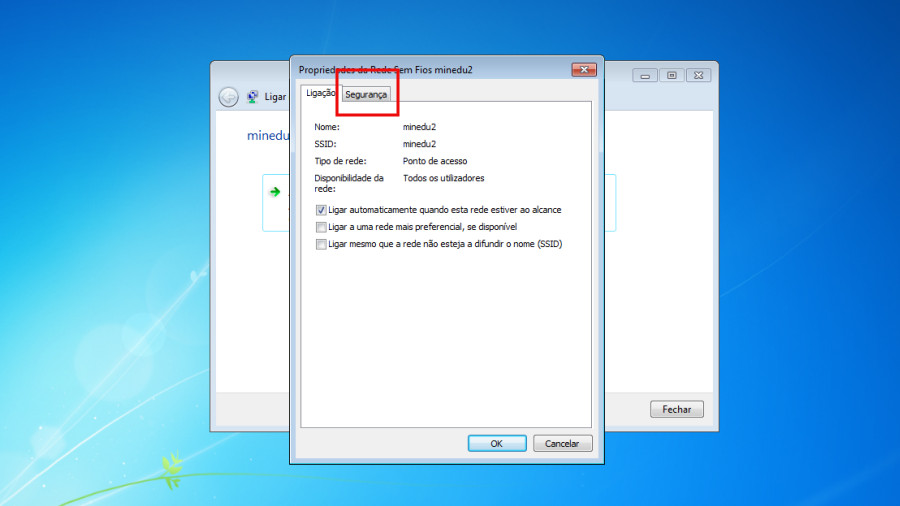Click the Ponto de acesso network type
Screen dimensions: 900x506
(435, 161)
